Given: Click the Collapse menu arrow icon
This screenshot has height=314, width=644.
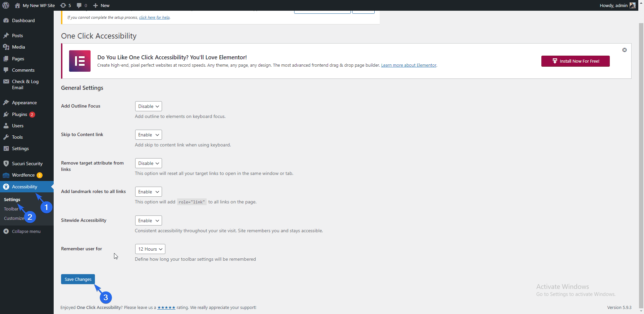Looking at the screenshot, I should [6, 231].
